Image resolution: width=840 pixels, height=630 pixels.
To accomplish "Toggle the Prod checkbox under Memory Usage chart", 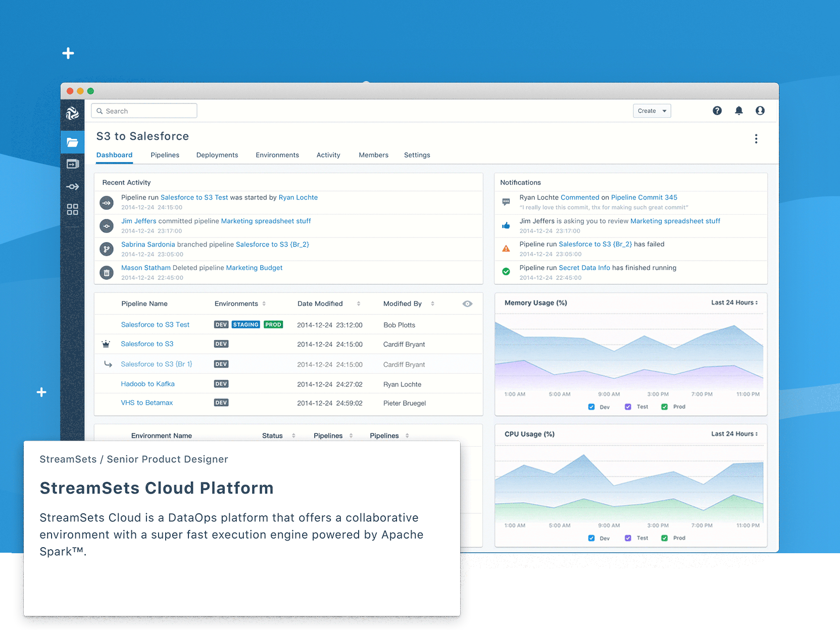I will pyautogui.click(x=664, y=406).
